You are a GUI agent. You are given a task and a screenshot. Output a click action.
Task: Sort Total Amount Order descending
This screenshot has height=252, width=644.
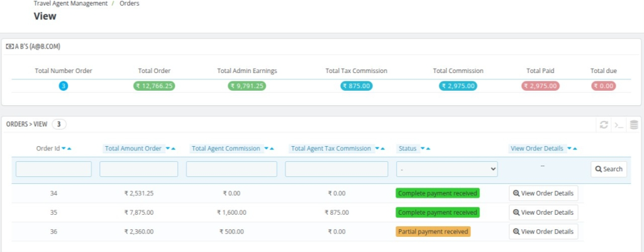tap(168, 149)
